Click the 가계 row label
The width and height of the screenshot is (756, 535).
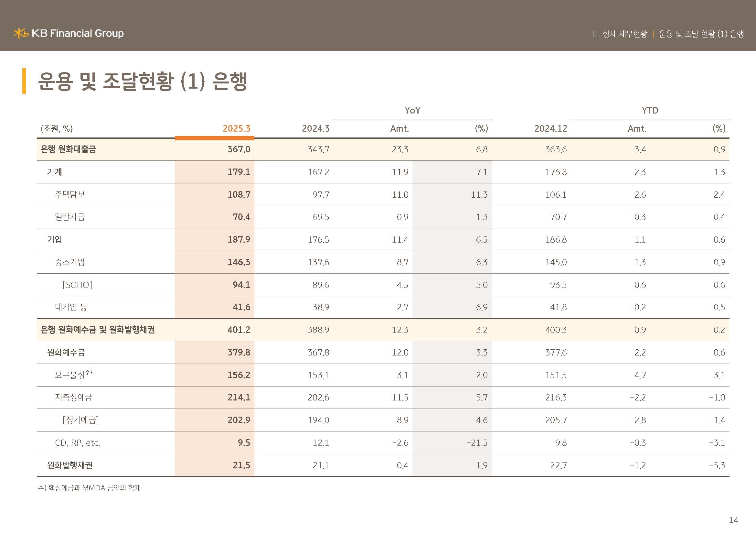click(x=54, y=172)
